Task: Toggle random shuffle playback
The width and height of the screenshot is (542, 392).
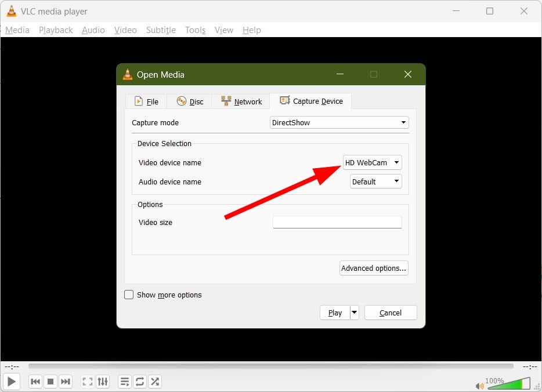Action: (x=155, y=382)
